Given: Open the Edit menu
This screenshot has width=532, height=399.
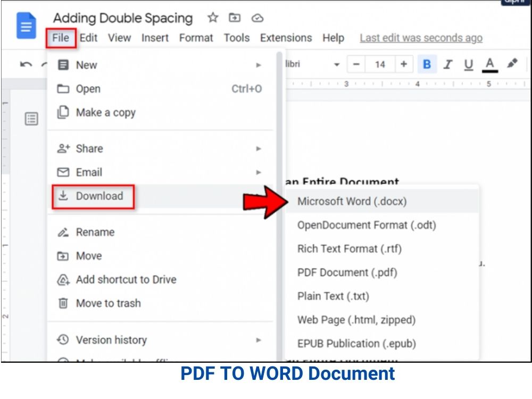Looking at the screenshot, I should 88,38.
